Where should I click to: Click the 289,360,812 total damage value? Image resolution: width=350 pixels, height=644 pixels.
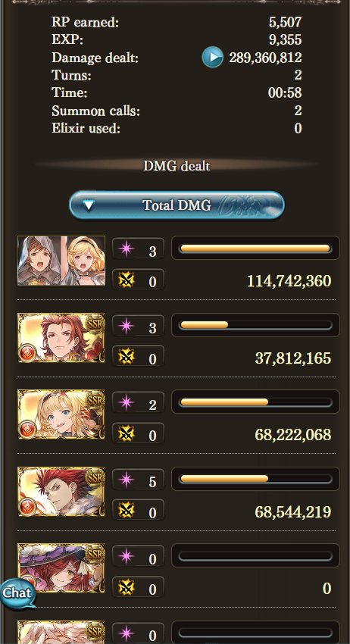coord(265,58)
